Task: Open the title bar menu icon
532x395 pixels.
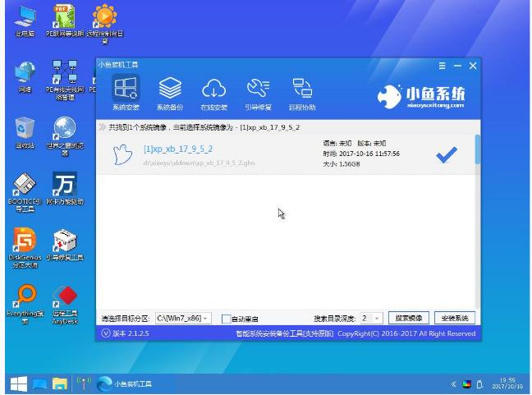Action: pyautogui.click(x=443, y=66)
